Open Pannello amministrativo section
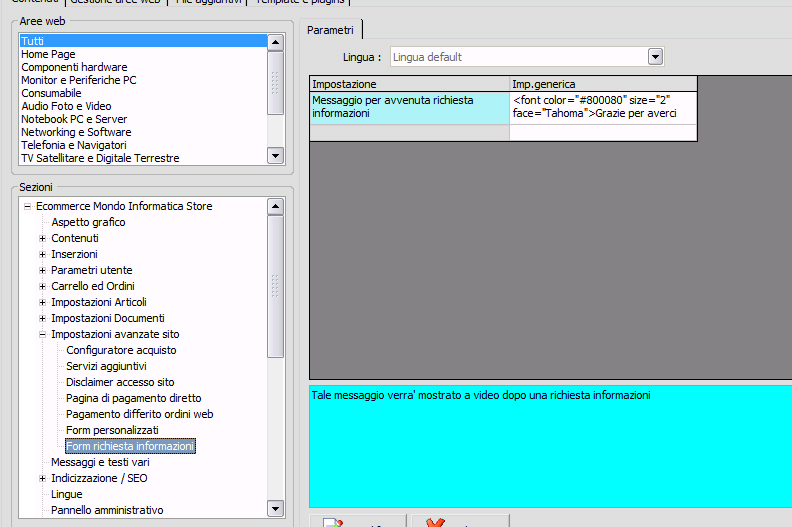Viewport: 792px width, 527px height. (107, 510)
